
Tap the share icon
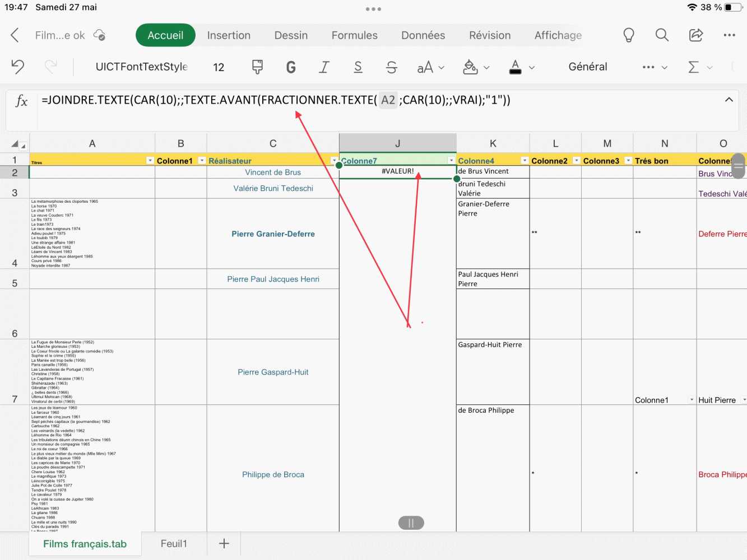coord(695,35)
